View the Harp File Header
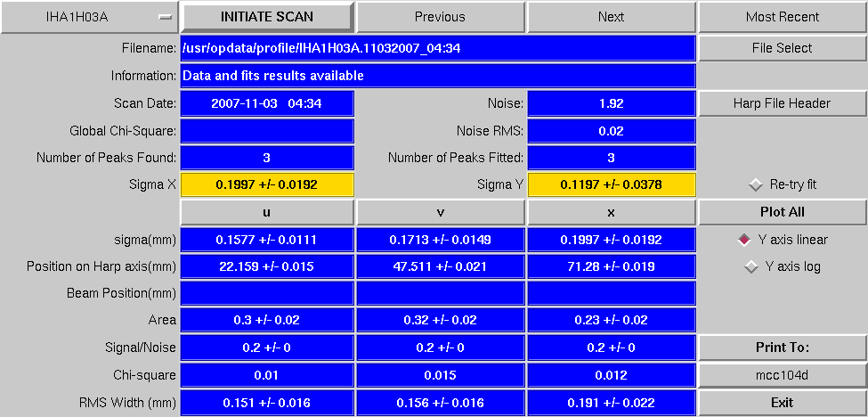 tap(783, 103)
